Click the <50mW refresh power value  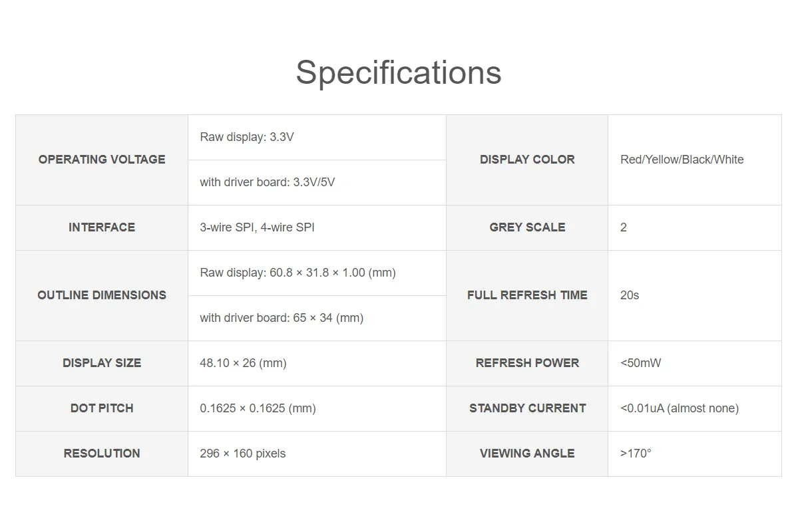(640, 363)
